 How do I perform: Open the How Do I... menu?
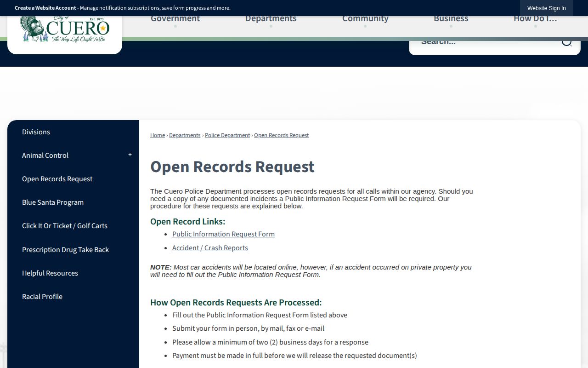coord(535,19)
